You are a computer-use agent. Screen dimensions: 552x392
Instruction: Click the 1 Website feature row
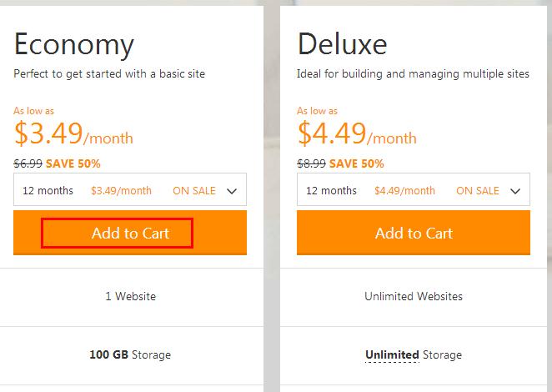130,296
